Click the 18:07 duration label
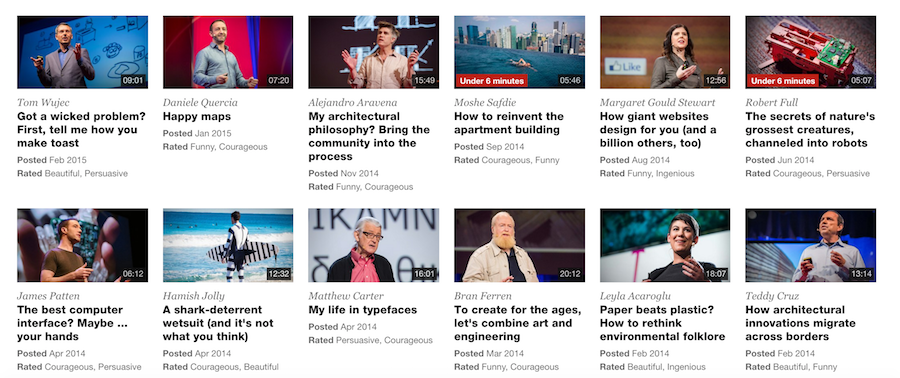This screenshot has width=900, height=378. pos(716,274)
